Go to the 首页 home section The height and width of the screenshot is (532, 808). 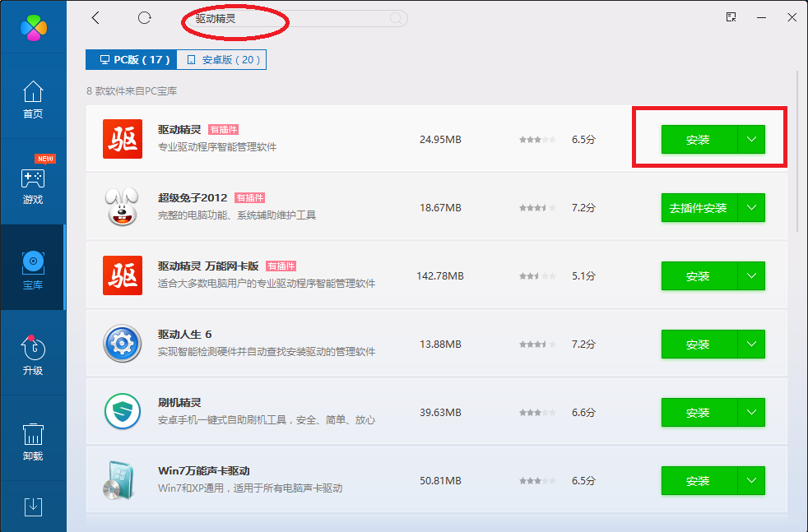pos(33,100)
